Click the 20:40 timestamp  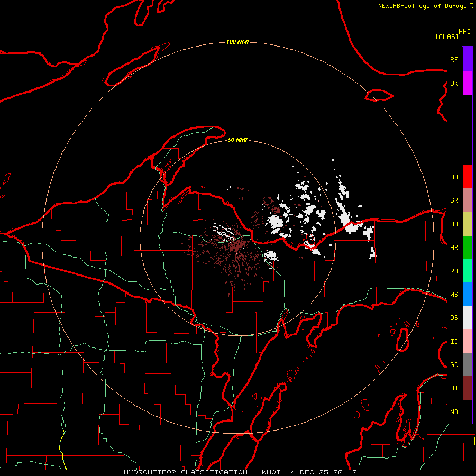pos(345,472)
